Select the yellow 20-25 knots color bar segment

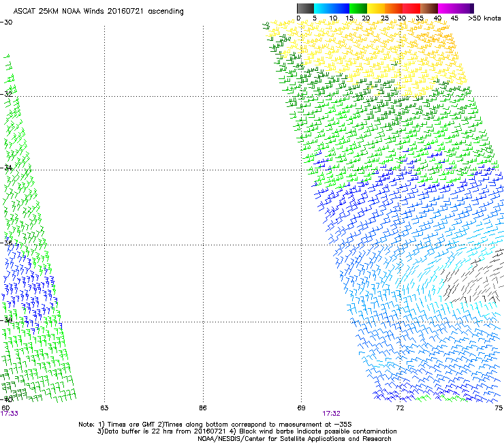click(x=376, y=8)
